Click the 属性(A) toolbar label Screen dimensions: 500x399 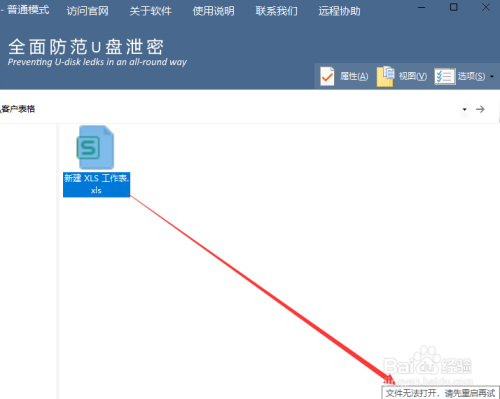point(354,76)
